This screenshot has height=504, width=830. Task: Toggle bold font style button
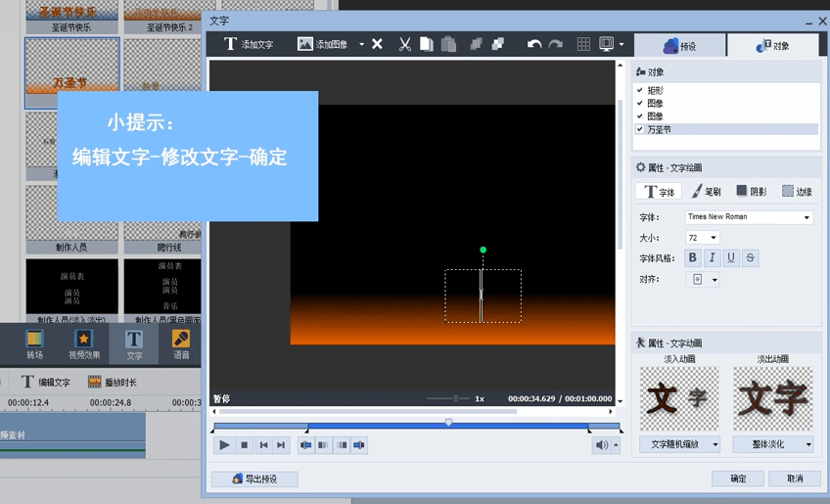(693, 258)
